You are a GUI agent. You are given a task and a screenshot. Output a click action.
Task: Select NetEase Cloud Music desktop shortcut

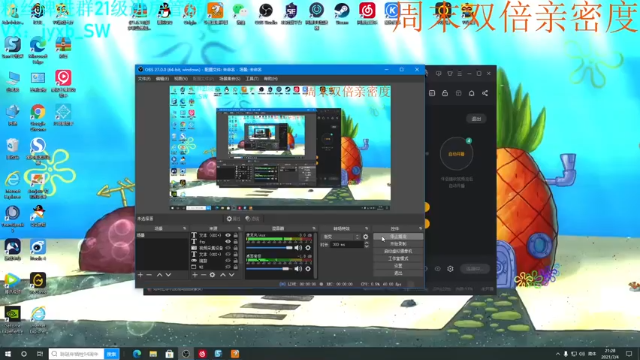(x=367, y=13)
